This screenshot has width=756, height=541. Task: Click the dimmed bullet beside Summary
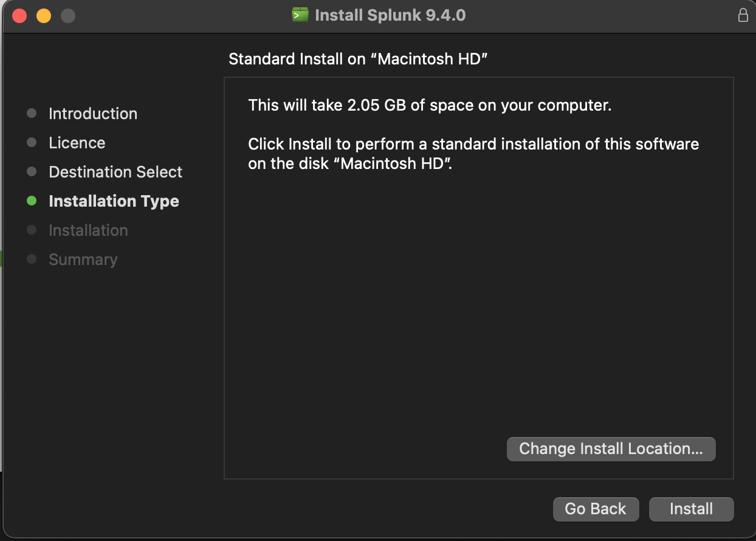tap(32, 260)
